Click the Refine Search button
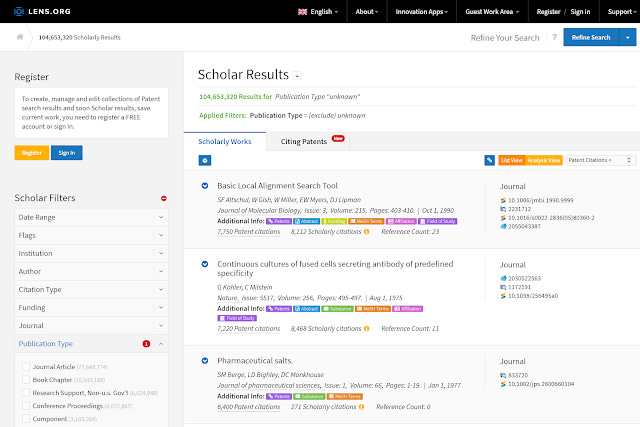 [x=591, y=37]
